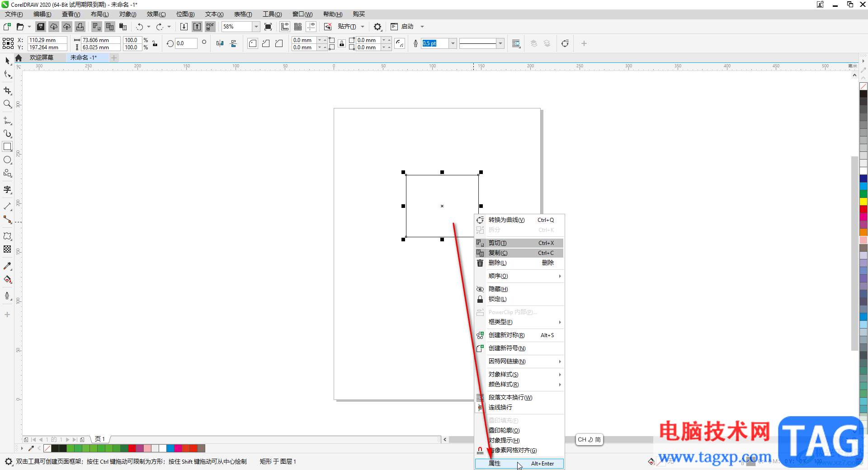Open the File menu
Viewport: 868px width, 470px height.
pos(14,14)
